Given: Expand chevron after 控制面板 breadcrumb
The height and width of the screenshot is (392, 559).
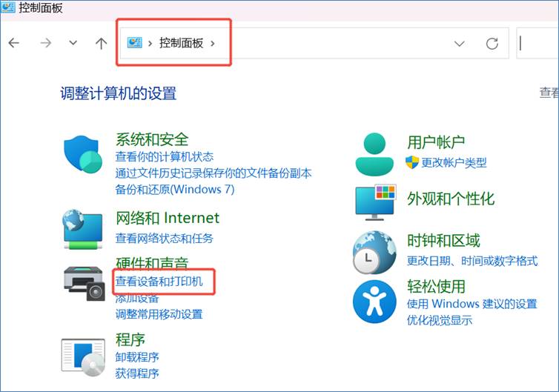Looking at the screenshot, I should pos(213,44).
